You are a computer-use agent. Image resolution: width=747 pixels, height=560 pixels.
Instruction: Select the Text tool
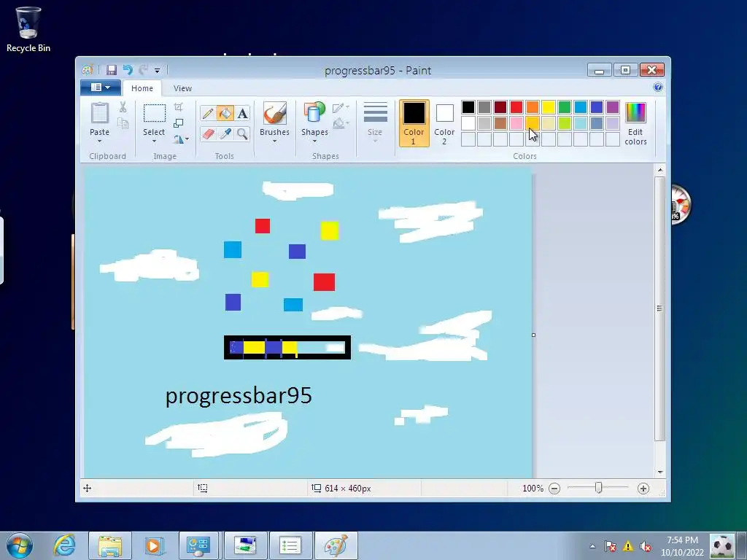pos(242,113)
